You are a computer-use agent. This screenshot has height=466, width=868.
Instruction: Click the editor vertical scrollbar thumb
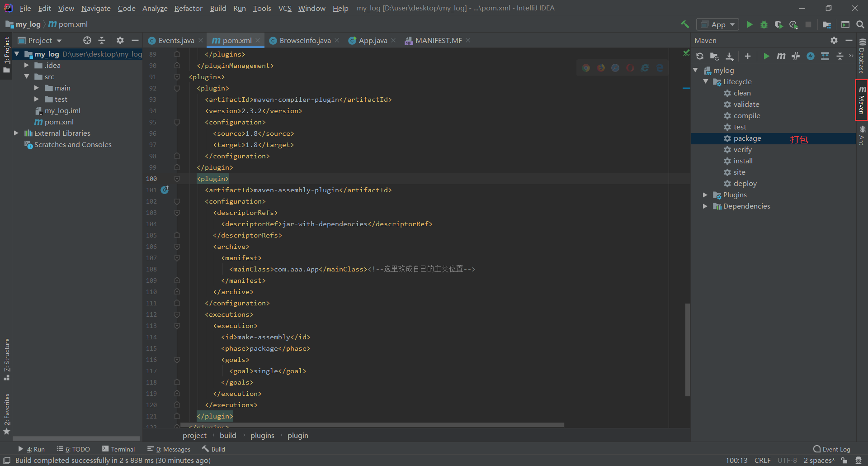coord(688,350)
